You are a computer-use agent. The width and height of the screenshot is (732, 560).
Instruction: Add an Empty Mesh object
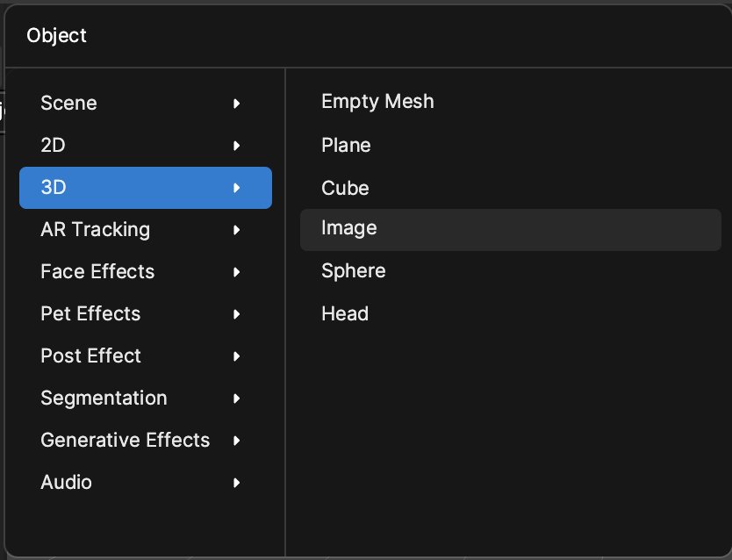pos(511,102)
